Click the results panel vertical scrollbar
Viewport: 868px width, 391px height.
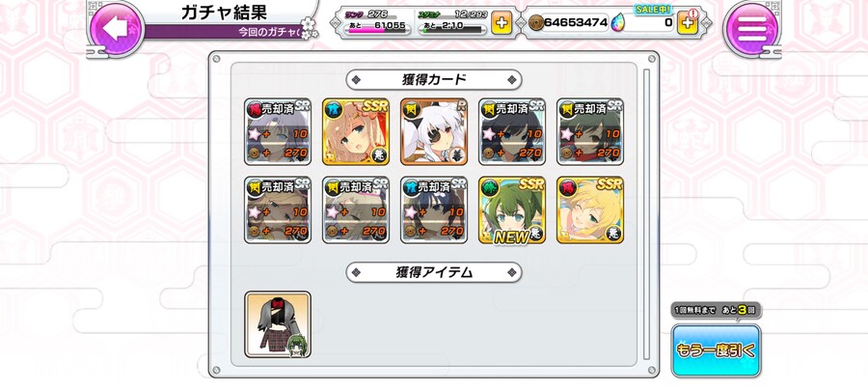[x=645, y=213]
